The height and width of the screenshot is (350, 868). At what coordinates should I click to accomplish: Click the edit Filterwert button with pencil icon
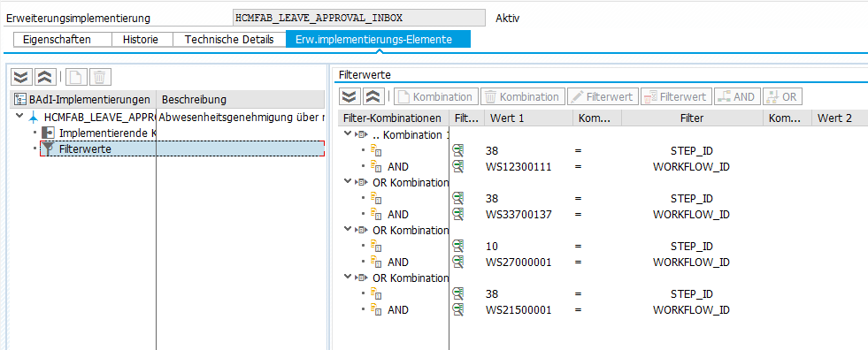(603, 96)
